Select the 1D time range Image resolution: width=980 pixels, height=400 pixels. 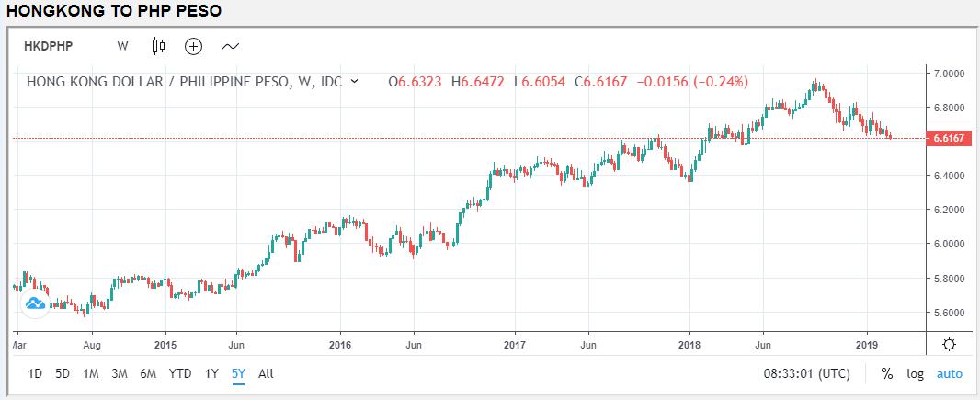click(x=35, y=373)
